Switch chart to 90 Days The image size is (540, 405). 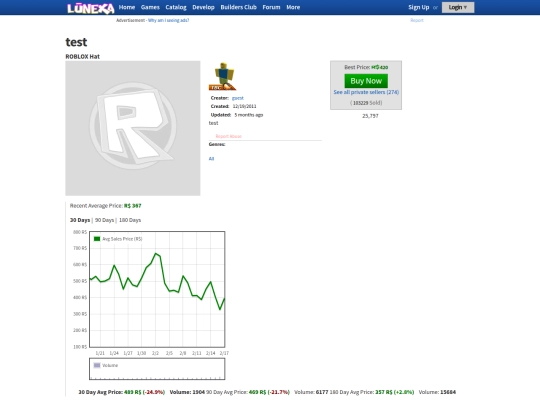coord(104,220)
